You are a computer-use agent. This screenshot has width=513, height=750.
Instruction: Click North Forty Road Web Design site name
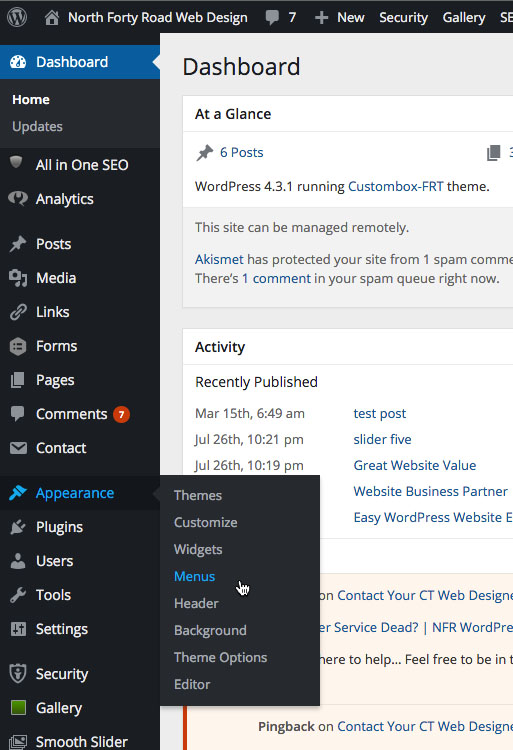(x=158, y=18)
